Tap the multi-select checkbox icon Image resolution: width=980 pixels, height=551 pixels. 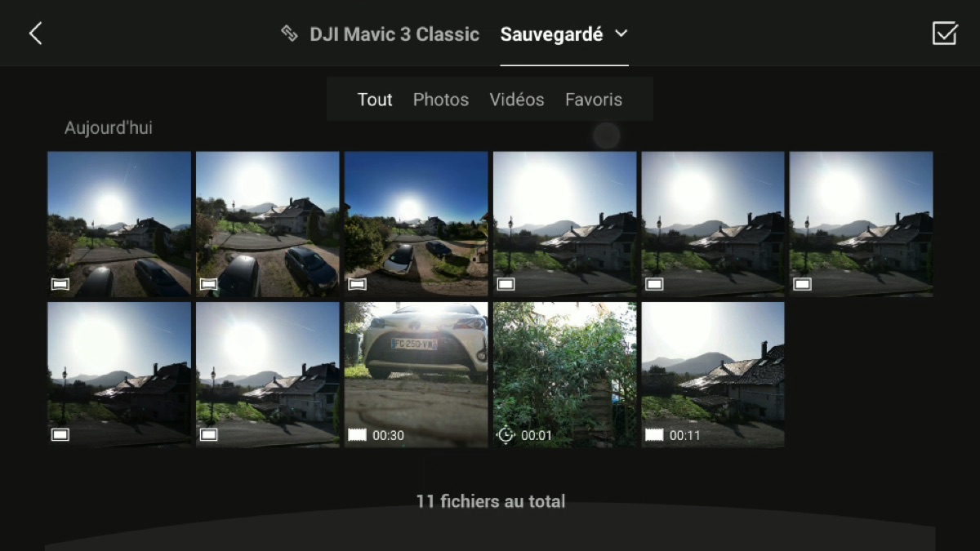pos(944,33)
